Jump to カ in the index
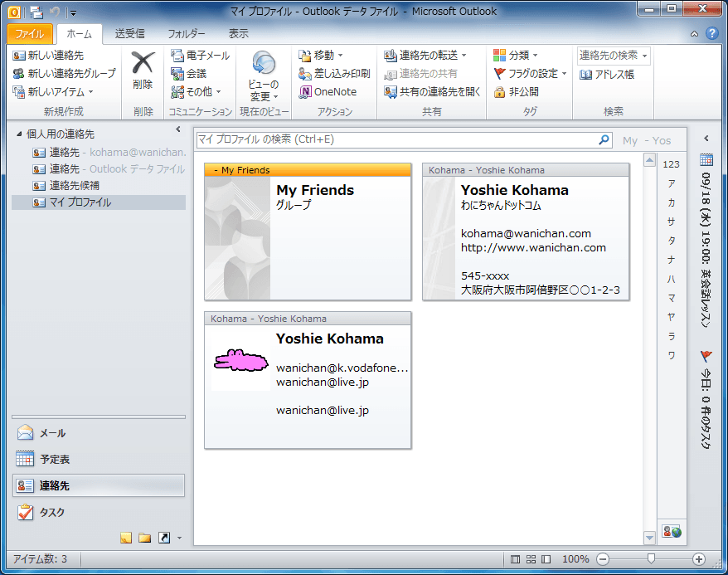Image resolution: width=728 pixels, height=575 pixels. click(672, 202)
